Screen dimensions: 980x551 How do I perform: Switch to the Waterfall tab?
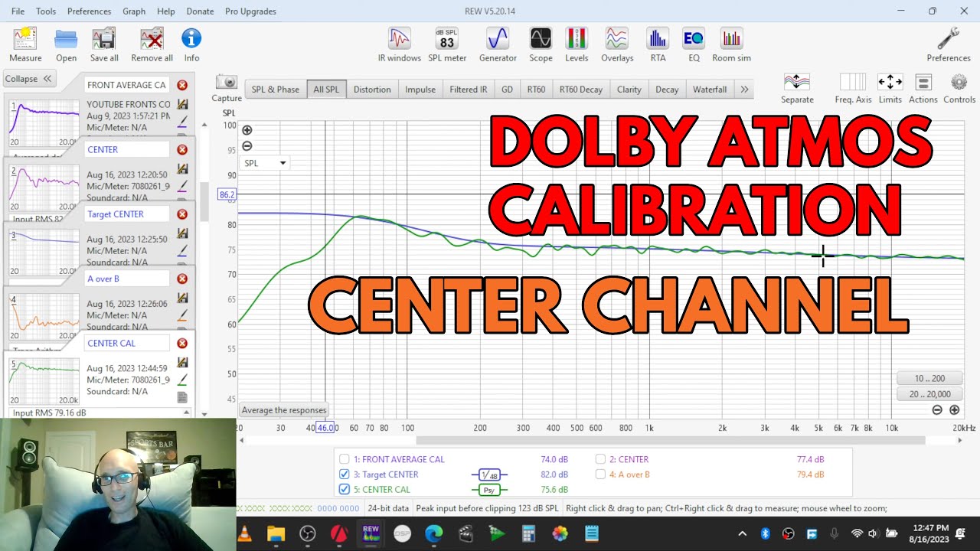[710, 90]
